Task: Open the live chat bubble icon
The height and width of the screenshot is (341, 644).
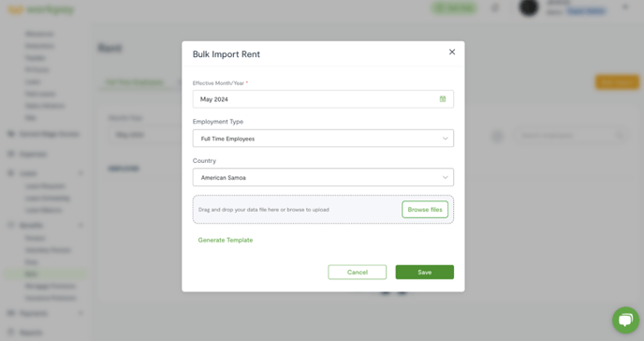Action: 625,320
